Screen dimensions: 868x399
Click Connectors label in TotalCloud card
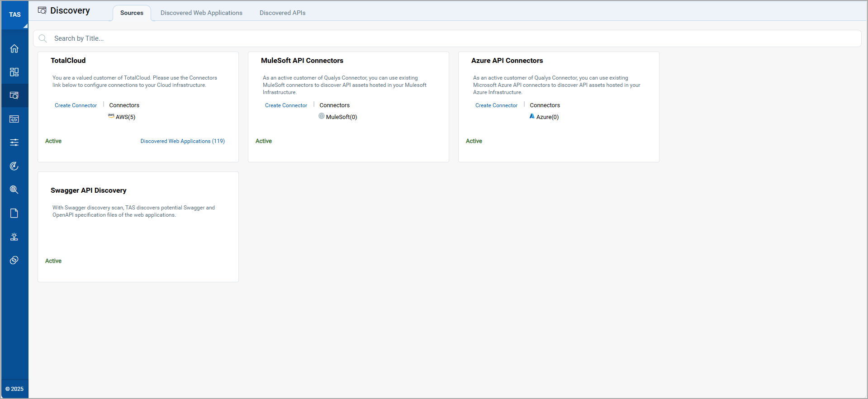tap(124, 105)
